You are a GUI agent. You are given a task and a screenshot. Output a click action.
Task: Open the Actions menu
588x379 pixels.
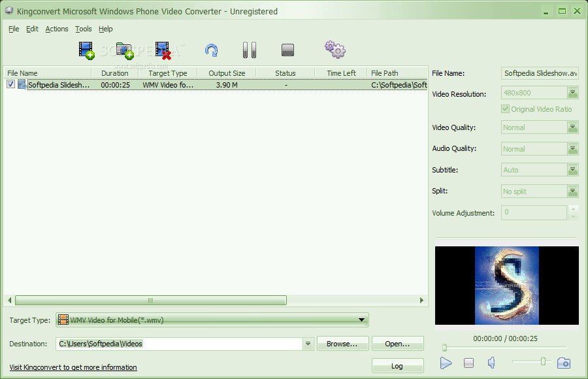(57, 29)
